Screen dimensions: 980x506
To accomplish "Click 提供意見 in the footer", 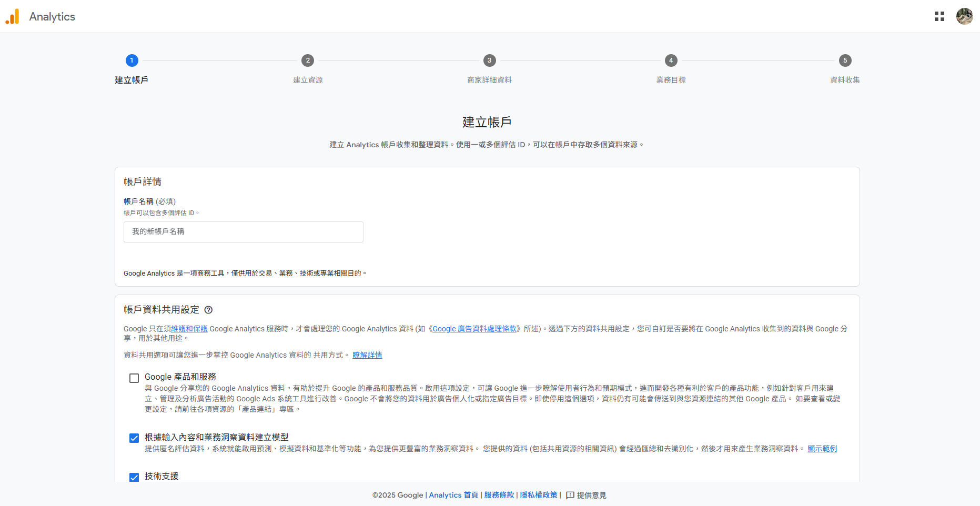I will [591, 495].
